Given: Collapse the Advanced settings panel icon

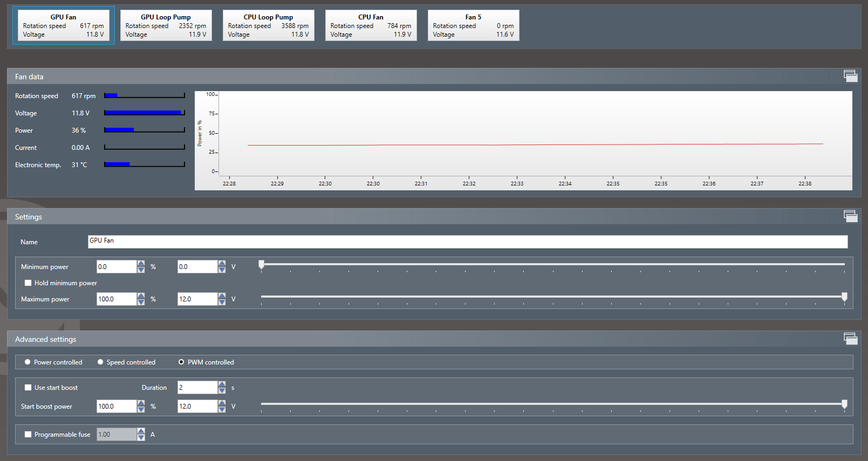Looking at the screenshot, I should point(850,339).
